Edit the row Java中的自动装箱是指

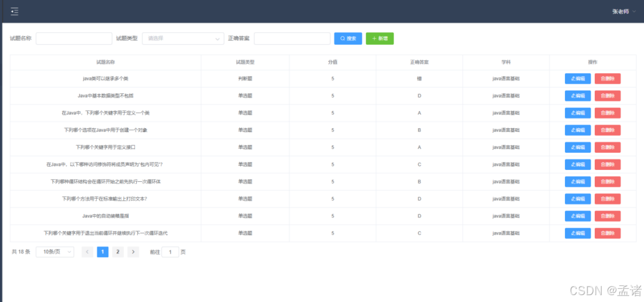[x=578, y=216]
